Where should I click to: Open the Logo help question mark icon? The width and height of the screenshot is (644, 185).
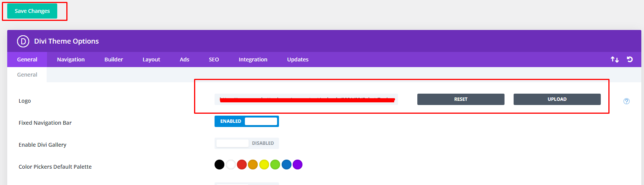pos(627,101)
